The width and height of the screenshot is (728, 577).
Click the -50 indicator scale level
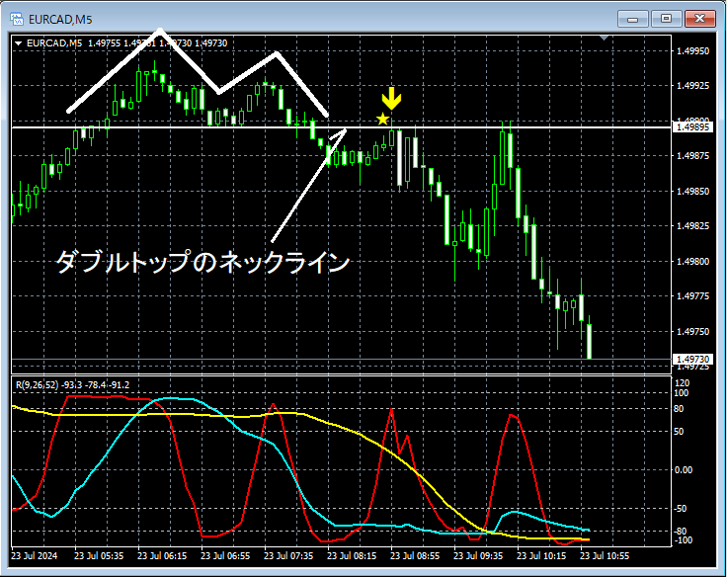coord(681,508)
